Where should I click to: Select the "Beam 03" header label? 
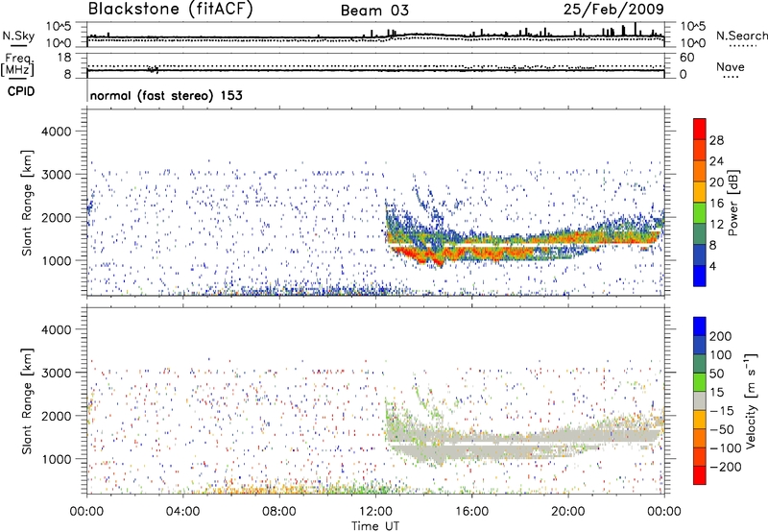374,11
